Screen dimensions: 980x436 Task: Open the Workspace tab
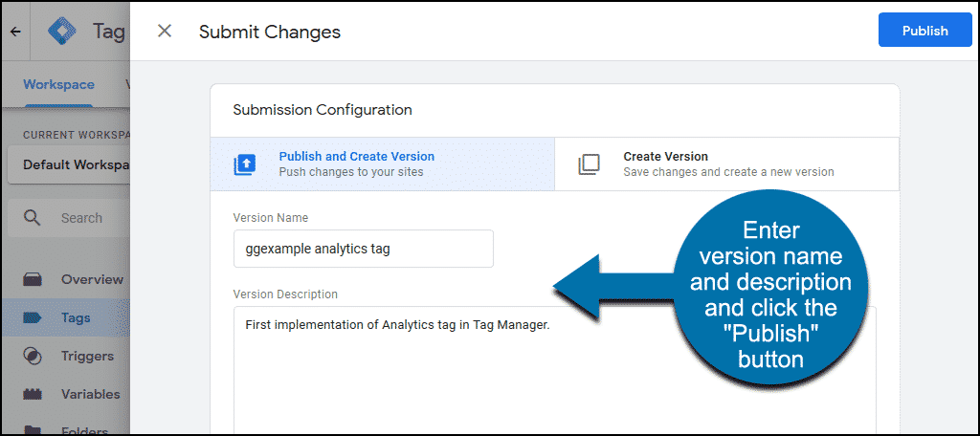coord(58,84)
